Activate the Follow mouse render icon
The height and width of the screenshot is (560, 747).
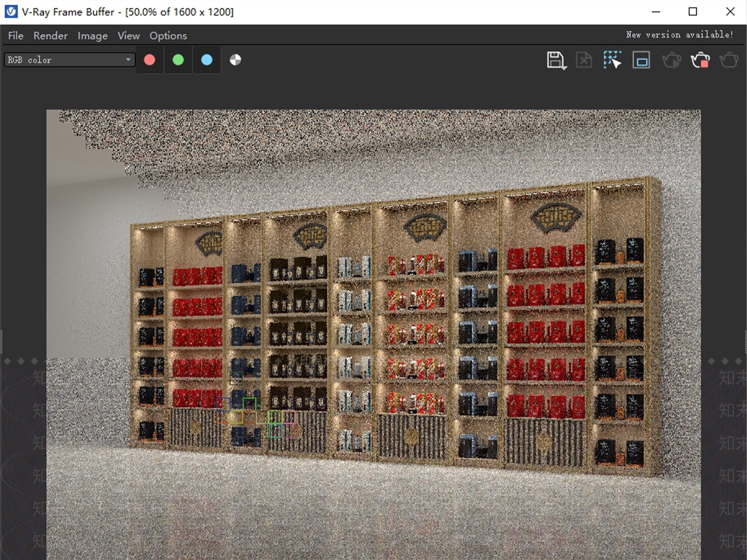(612, 60)
